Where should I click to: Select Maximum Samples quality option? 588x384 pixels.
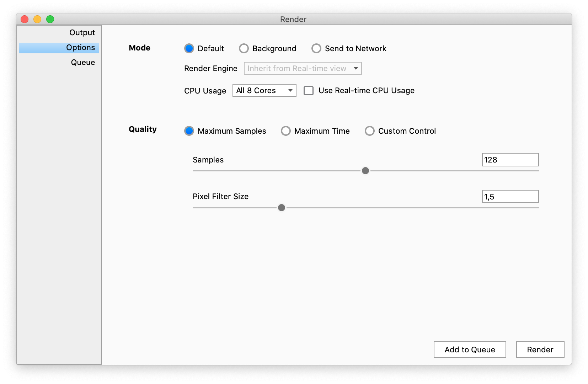[189, 131]
